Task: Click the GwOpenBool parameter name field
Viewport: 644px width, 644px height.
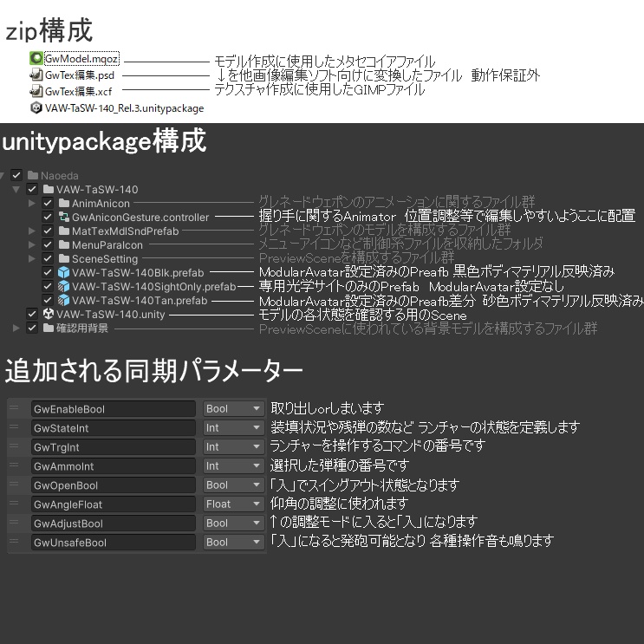Action: point(114,485)
